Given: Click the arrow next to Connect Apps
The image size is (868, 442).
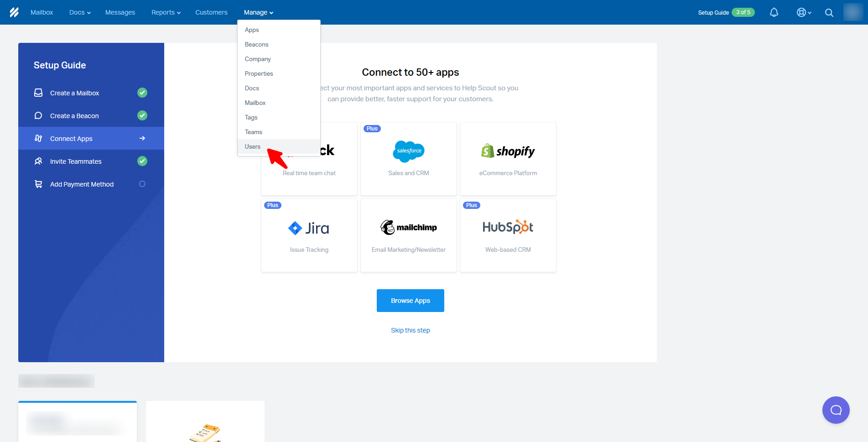Looking at the screenshot, I should (x=142, y=138).
